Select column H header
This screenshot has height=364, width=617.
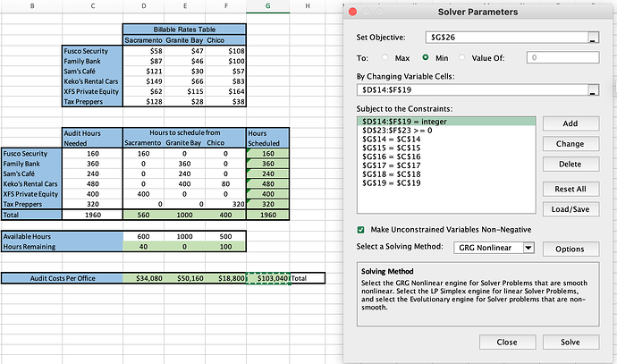tap(308, 6)
